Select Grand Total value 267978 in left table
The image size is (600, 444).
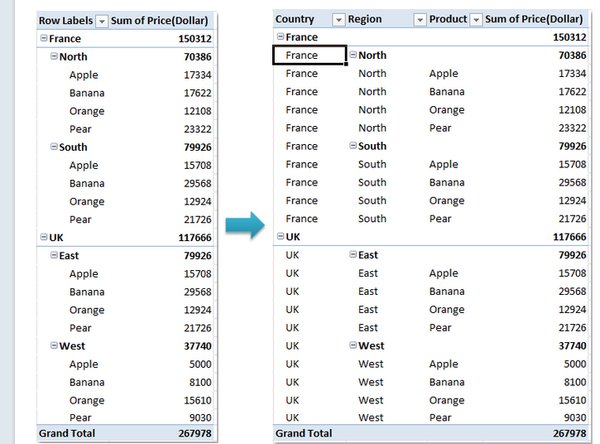click(195, 433)
